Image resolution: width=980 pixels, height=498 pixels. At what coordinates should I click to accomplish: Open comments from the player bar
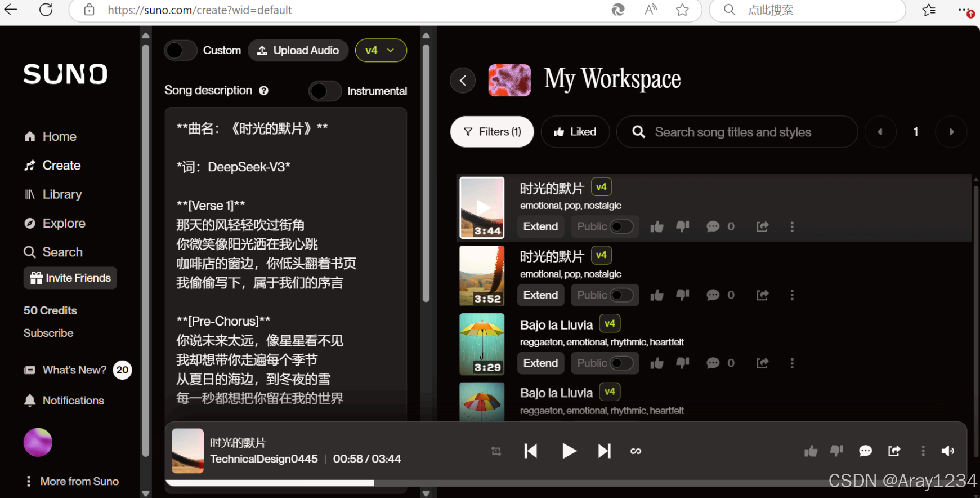pyautogui.click(x=866, y=451)
